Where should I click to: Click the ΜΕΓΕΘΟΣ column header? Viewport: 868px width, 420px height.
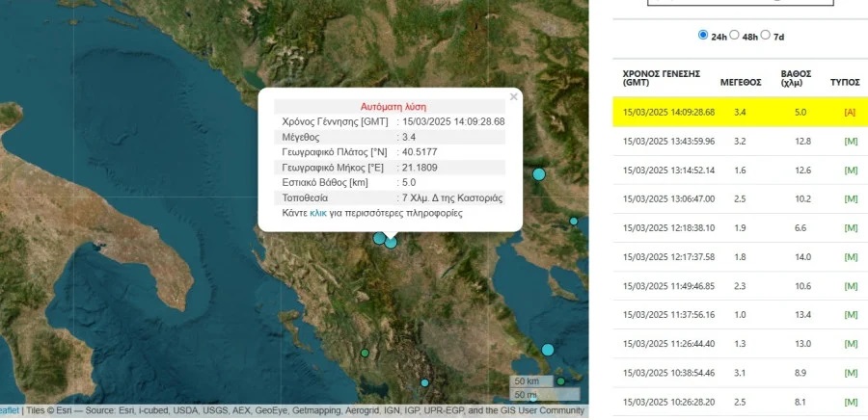(x=741, y=82)
